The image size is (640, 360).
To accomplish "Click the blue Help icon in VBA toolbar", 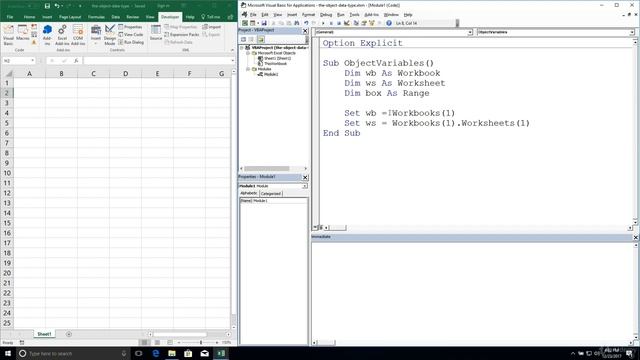I will point(389,23).
